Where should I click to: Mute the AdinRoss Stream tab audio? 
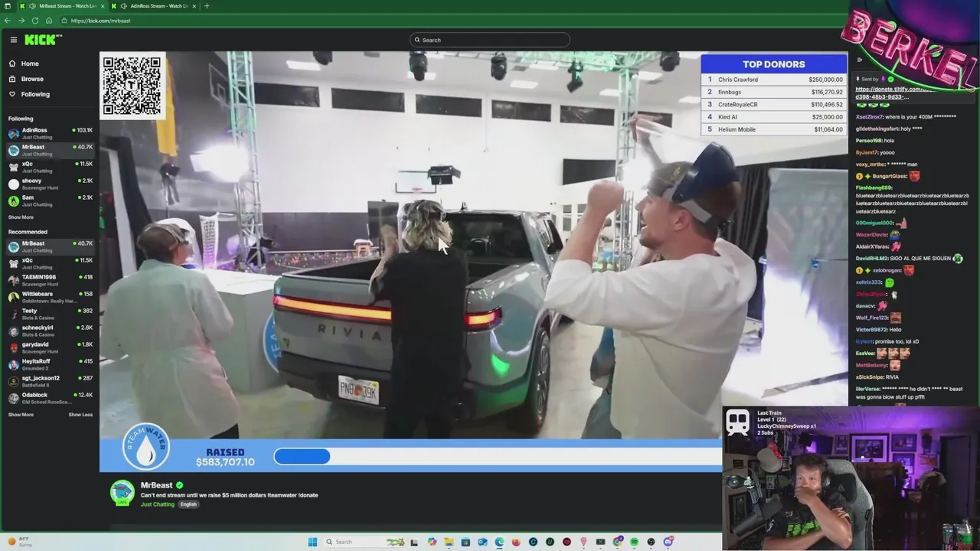(x=123, y=6)
